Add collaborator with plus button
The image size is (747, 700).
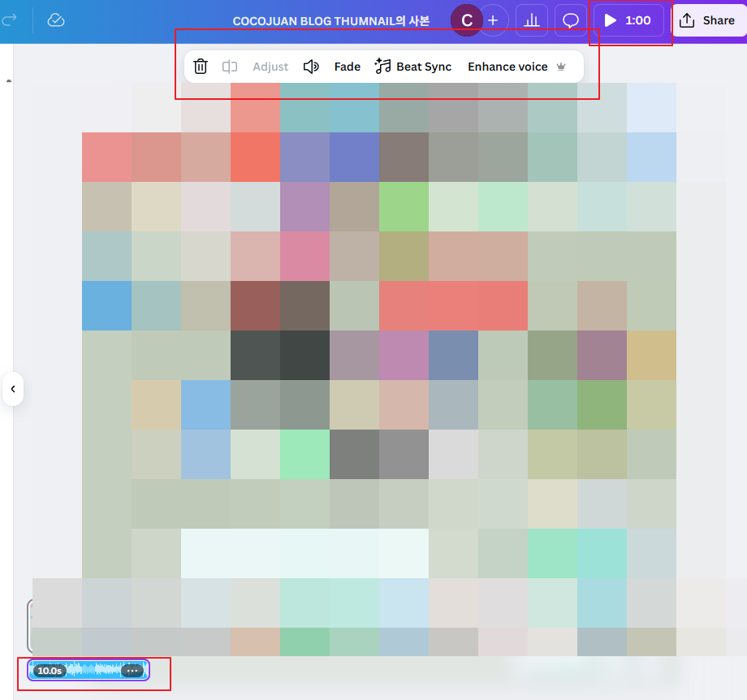pos(493,20)
